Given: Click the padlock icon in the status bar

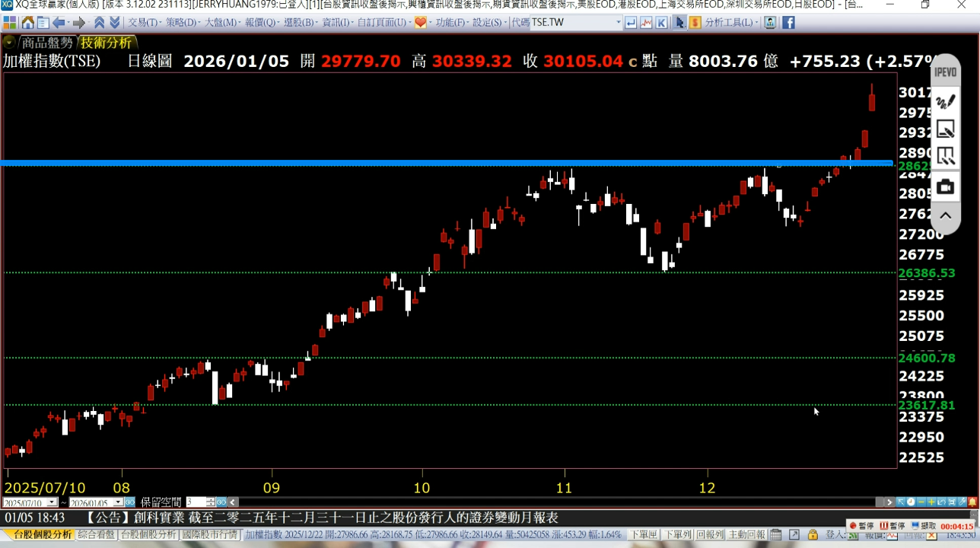Looking at the screenshot, I should pyautogui.click(x=813, y=535).
